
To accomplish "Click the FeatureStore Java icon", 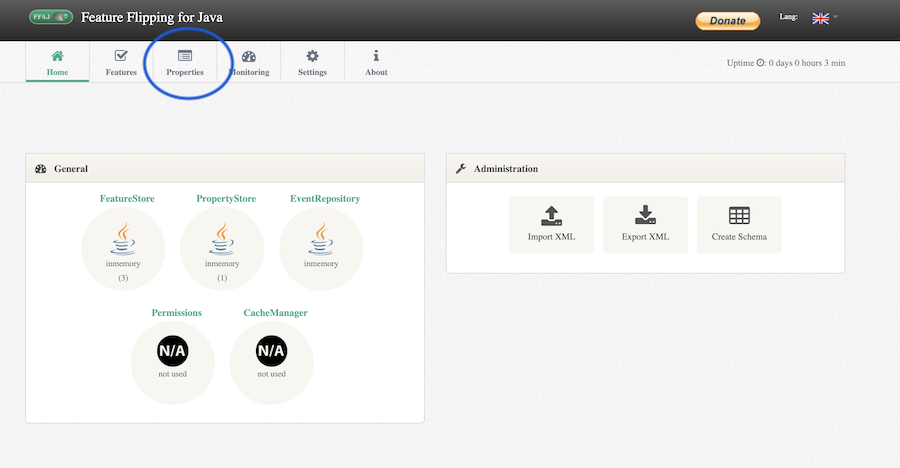I will [x=123, y=240].
